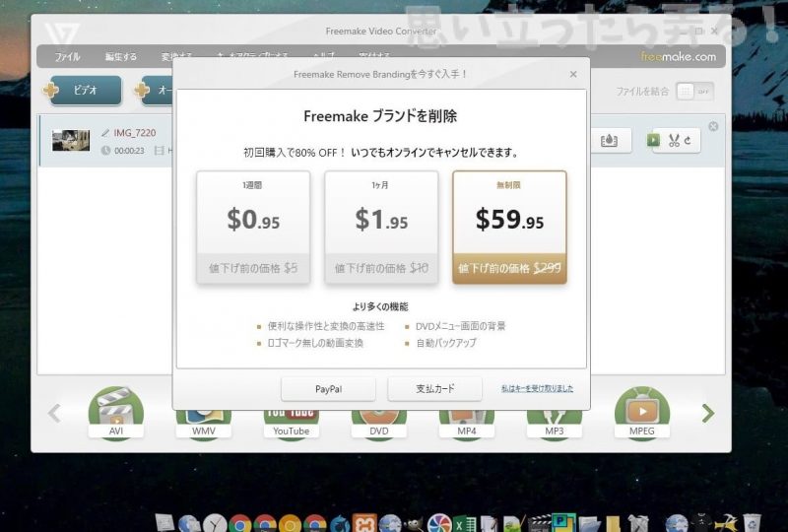Choose the MPEG output format
The height and width of the screenshot is (532, 788).
[x=642, y=414]
